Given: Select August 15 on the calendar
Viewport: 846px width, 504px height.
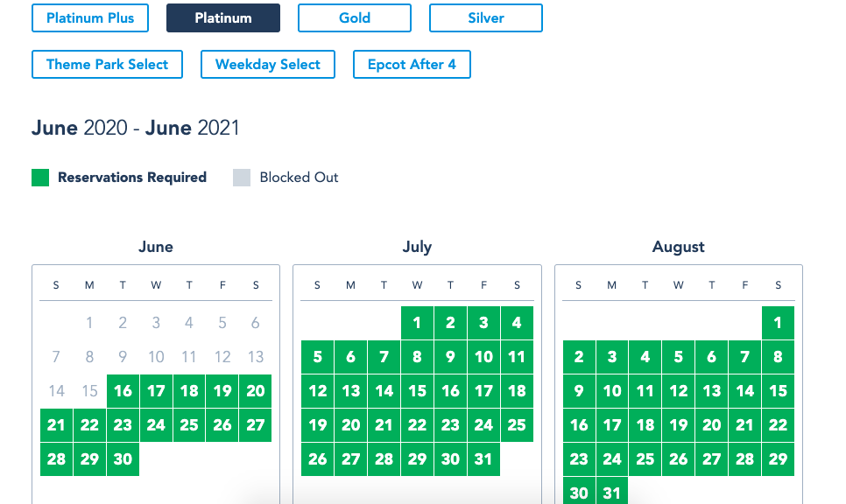Looking at the screenshot, I should click(778, 391).
